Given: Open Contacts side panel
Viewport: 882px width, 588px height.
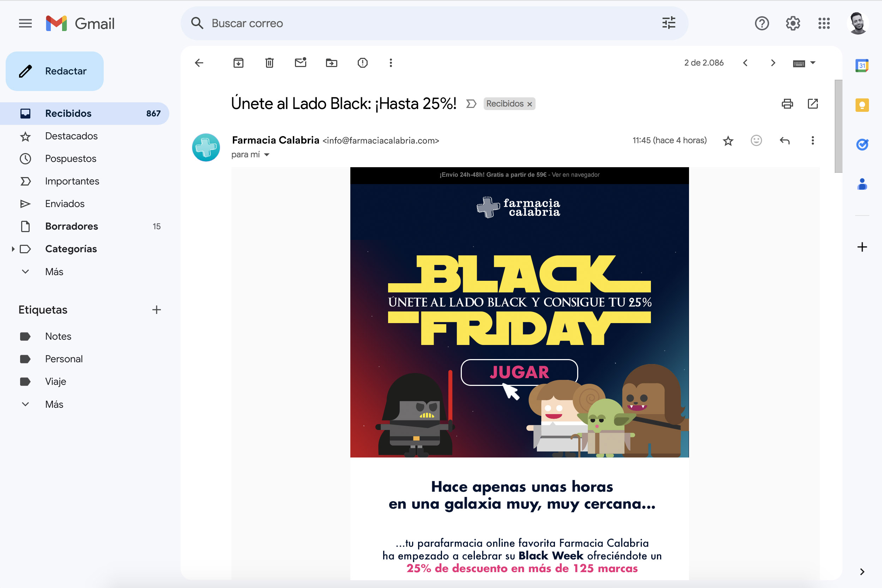Looking at the screenshot, I should coord(862,184).
